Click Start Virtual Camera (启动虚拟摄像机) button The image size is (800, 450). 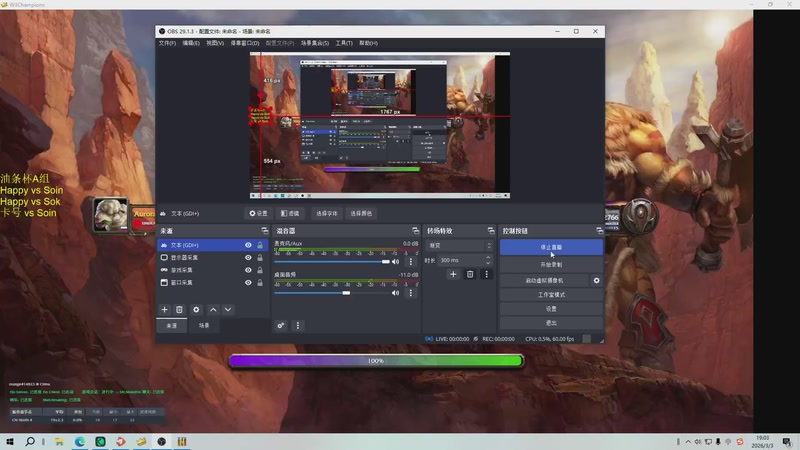tap(544, 281)
